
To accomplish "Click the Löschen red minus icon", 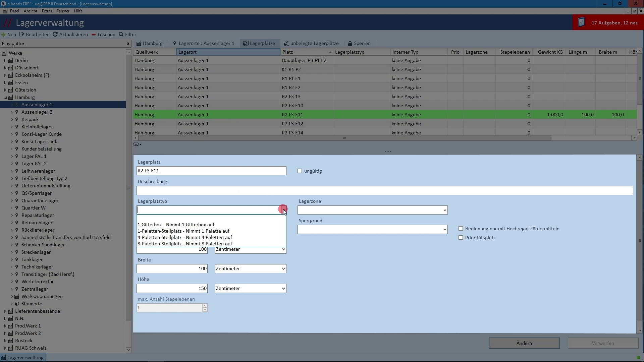I will click(93, 35).
